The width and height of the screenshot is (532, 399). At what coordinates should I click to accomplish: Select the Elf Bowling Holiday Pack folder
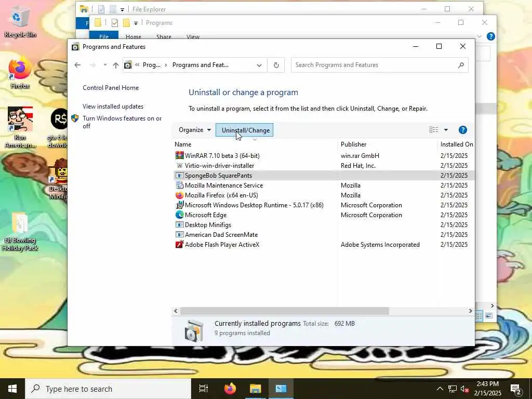(20, 232)
